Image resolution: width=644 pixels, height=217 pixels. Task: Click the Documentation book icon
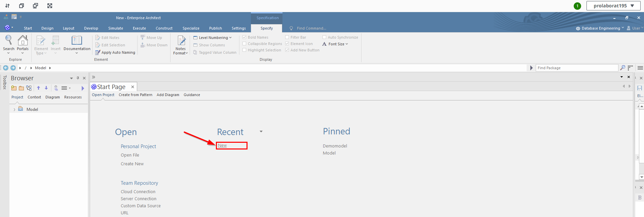click(77, 40)
